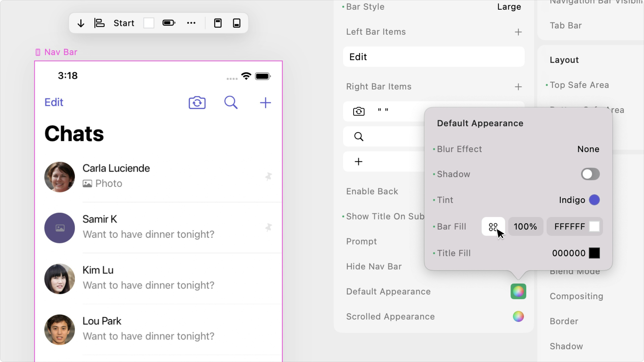Click the down arrow direction icon in toolbar
This screenshot has width=644, height=362.
click(81, 23)
